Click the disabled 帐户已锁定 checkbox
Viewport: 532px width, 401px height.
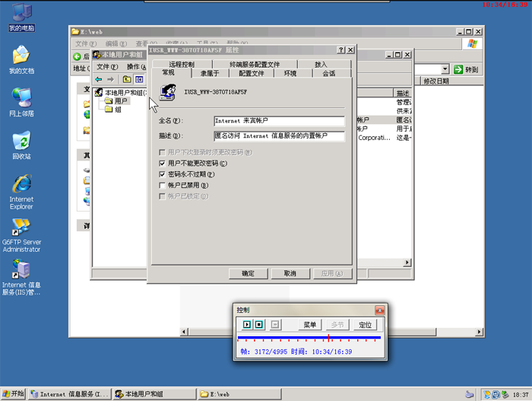click(x=162, y=196)
